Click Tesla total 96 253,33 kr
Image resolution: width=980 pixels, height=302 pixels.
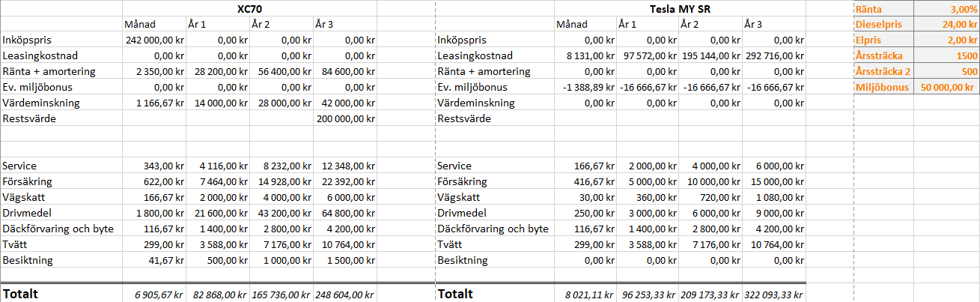coord(648,294)
